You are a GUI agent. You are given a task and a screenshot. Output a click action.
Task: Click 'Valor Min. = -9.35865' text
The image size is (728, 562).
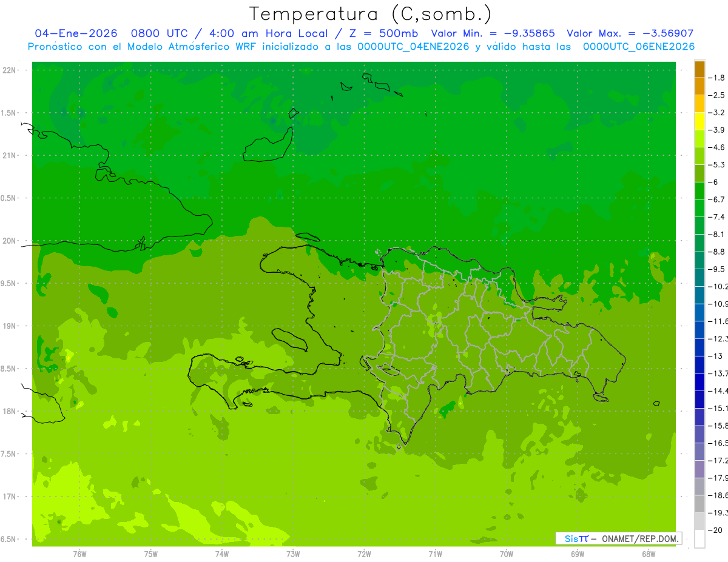[x=493, y=34]
